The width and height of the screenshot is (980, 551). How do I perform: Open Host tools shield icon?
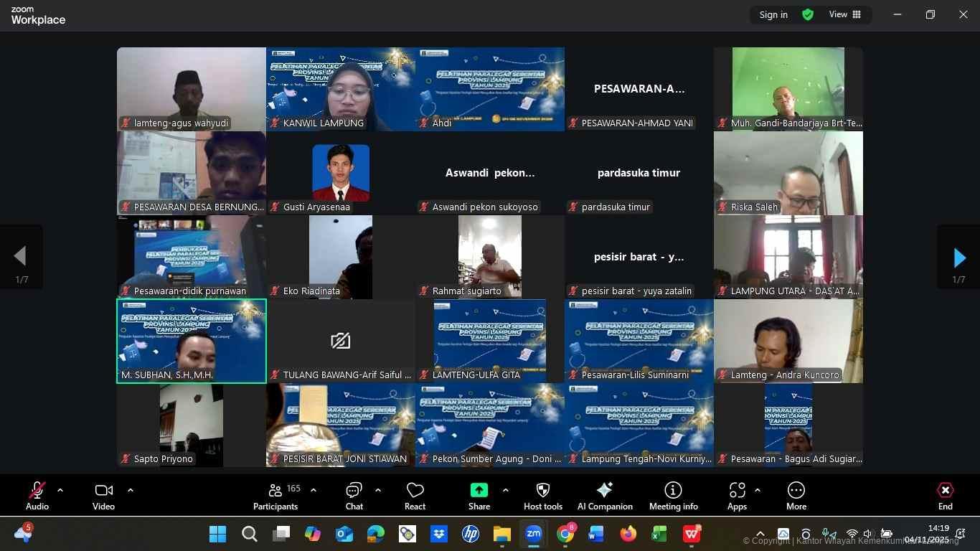click(x=543, y=496)
